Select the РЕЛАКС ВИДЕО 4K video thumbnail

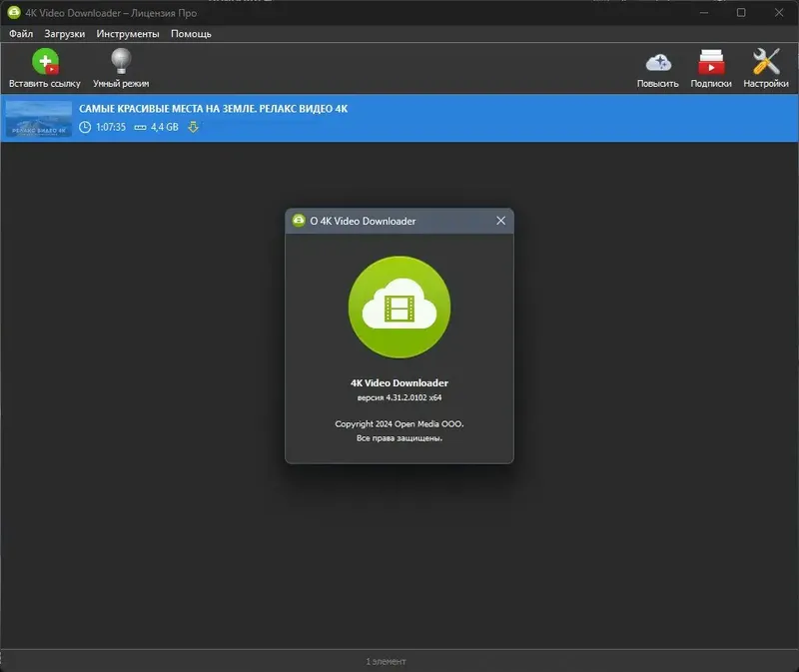coord(39,118)
